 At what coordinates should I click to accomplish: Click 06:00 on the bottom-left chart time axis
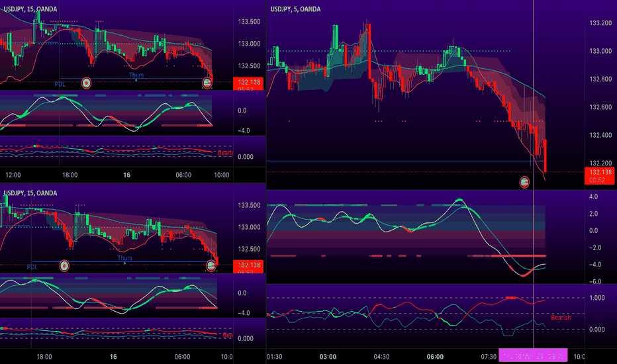[182, 357]
